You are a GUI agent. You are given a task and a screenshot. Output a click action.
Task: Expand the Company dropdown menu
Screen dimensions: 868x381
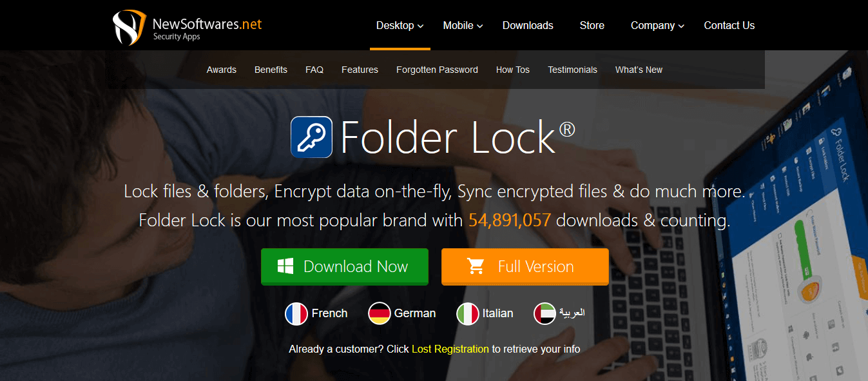pyautogui.click(x=657, y=26)
